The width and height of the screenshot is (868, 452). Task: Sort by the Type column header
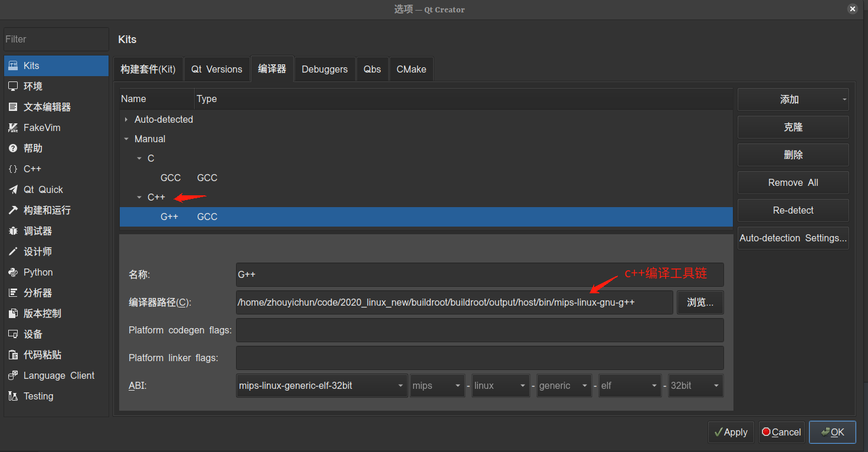(x=463, y=99)
